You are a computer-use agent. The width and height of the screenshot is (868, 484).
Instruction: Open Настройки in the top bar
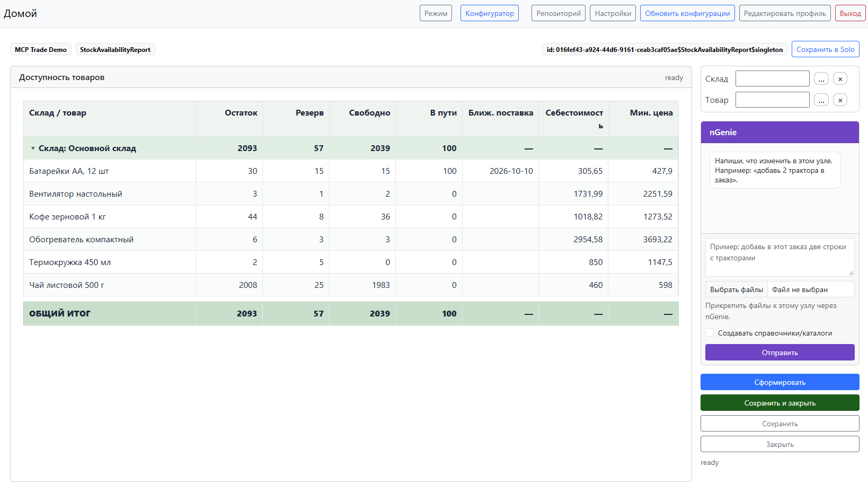click(x=613, y=13)
